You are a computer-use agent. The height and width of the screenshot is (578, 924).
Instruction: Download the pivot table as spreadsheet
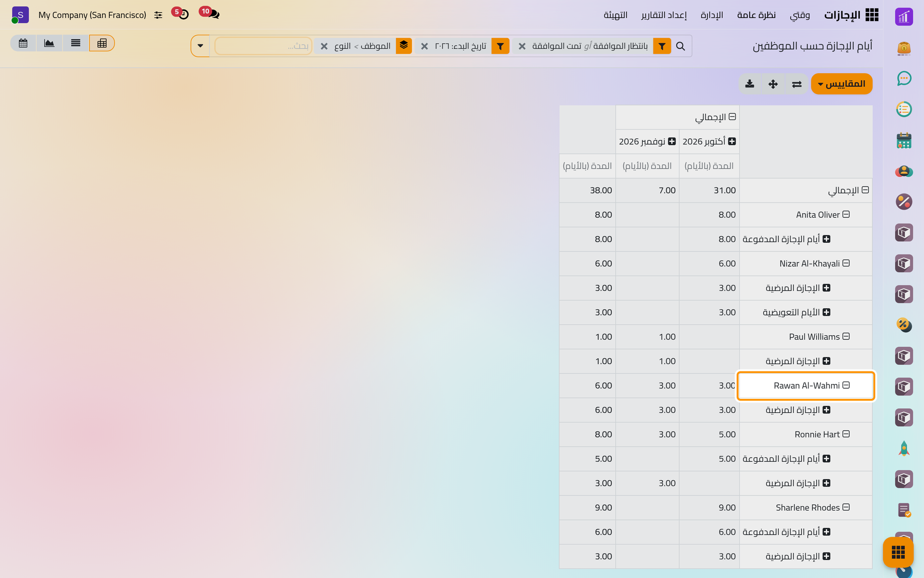coord(749,84)
